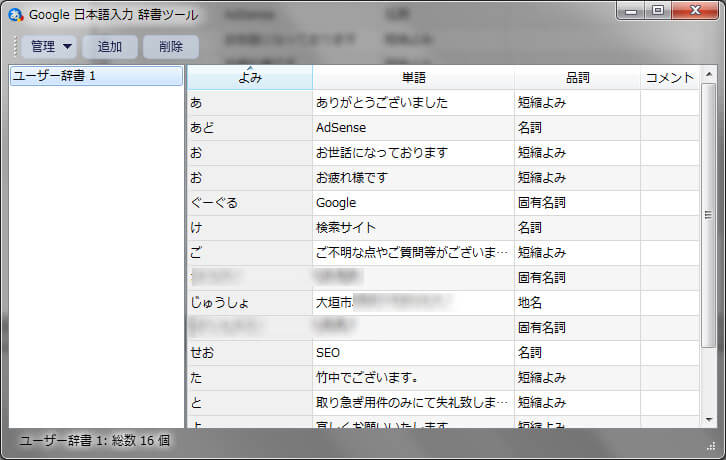Click the あと reading cell
This screenshot has width=726, height=460.
tap(250, 127)
